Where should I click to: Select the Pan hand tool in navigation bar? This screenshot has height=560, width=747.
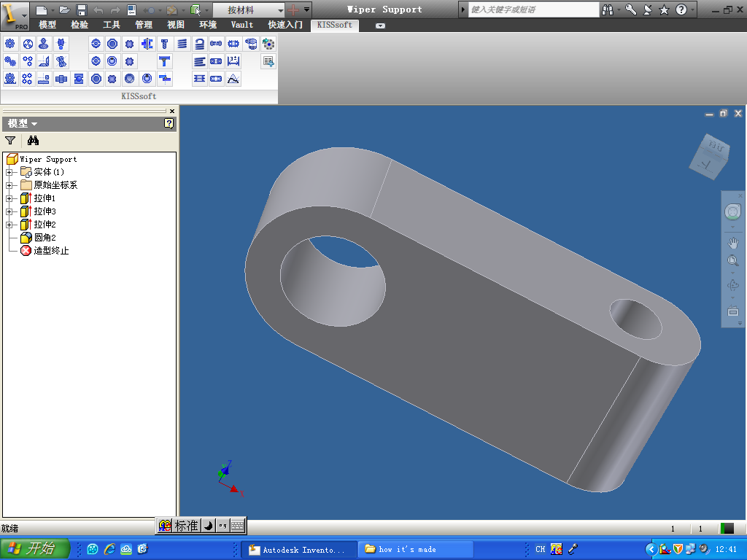732,243
